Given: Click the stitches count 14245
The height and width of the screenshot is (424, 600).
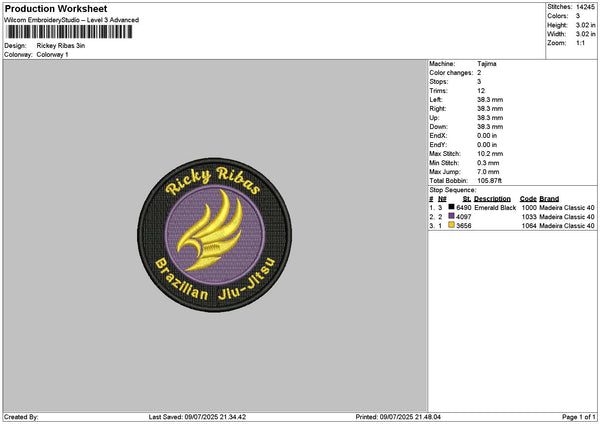Looking at the screenshot, I should tap(585, 7).
